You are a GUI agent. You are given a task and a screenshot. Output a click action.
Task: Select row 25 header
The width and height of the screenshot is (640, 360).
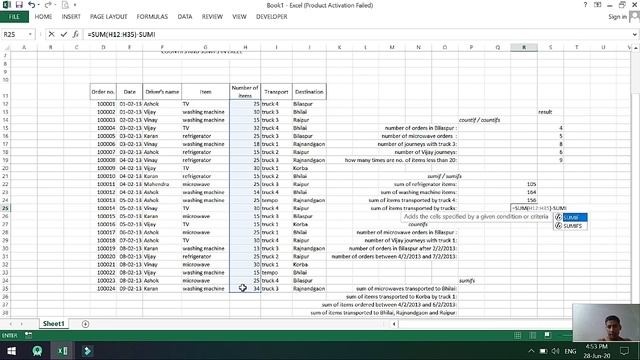pyautogui.click(x=5, y=208)
